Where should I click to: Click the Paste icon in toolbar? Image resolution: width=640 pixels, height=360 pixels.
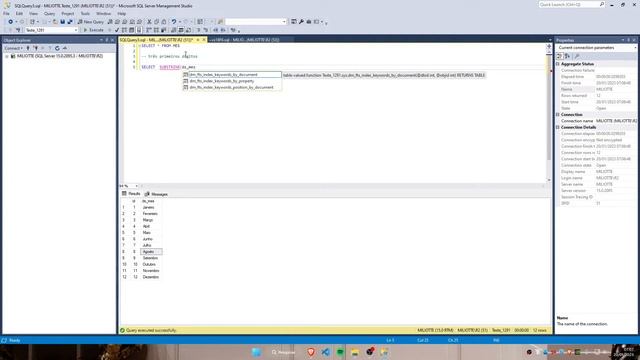[164, 22]
